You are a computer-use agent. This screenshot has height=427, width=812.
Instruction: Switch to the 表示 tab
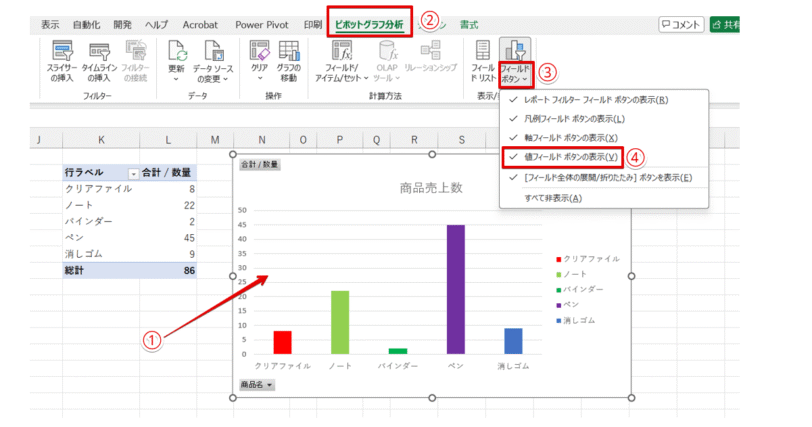[50, 25]
